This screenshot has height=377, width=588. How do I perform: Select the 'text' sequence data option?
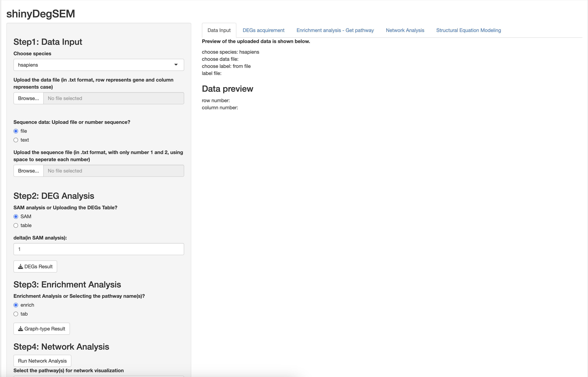(x=16, y=140)
